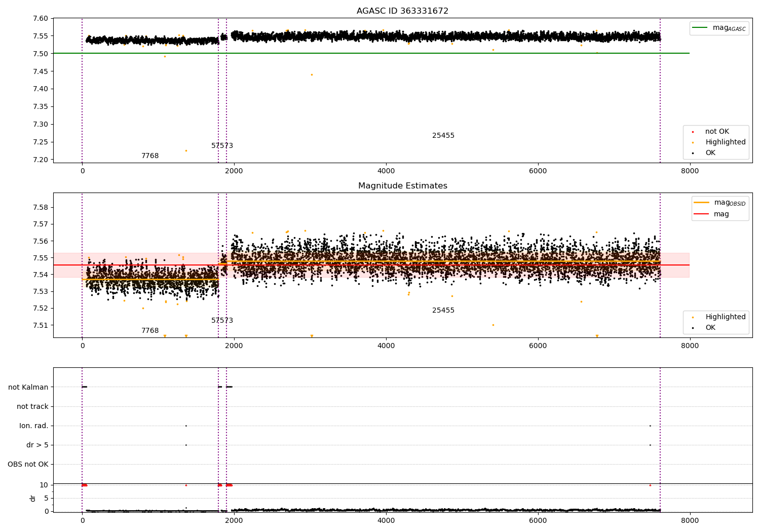Click the "OBS not OK" axis label
Screen dimensions: 760x532
tap(28, 465)
